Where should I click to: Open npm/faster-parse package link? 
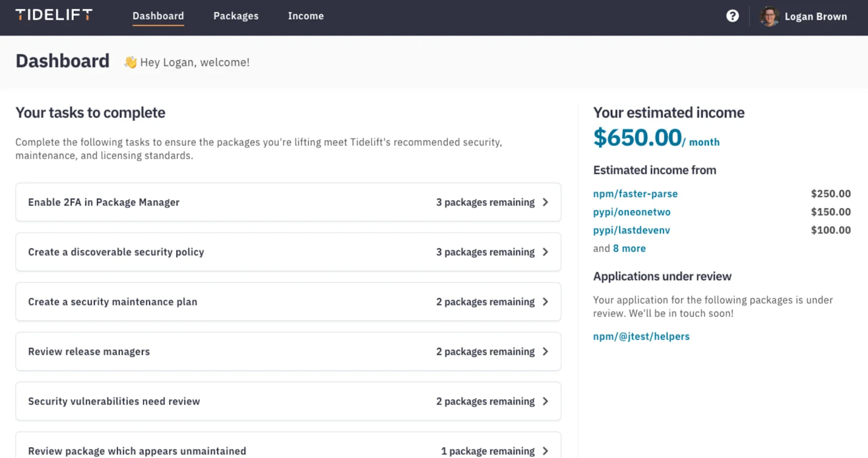[x=635, y=193]
